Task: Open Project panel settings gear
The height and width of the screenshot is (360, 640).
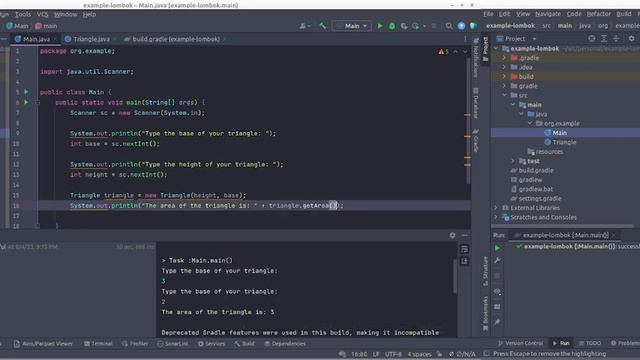Action: point(631,38)
